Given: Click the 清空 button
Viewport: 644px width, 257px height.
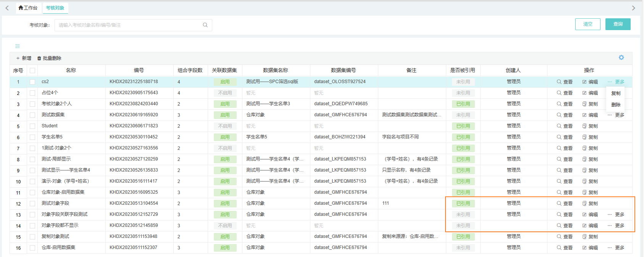Looking at the screenshot, I should coord(588,24).
